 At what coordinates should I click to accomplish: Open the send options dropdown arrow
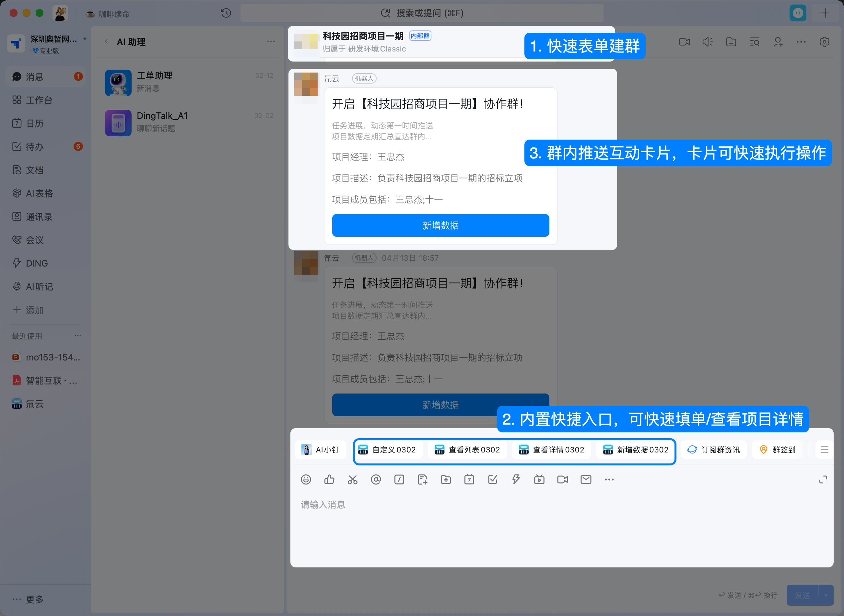pyautogui.click(x=826, y=595)
